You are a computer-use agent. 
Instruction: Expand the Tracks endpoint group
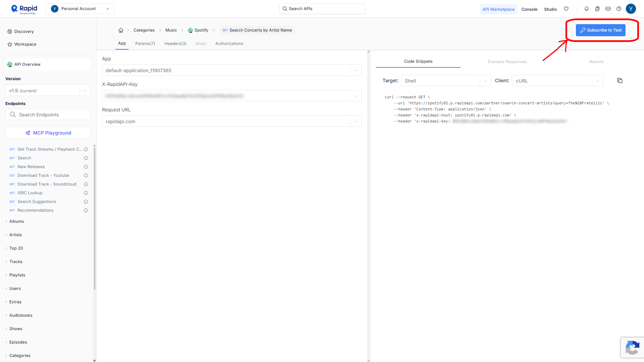16,262
